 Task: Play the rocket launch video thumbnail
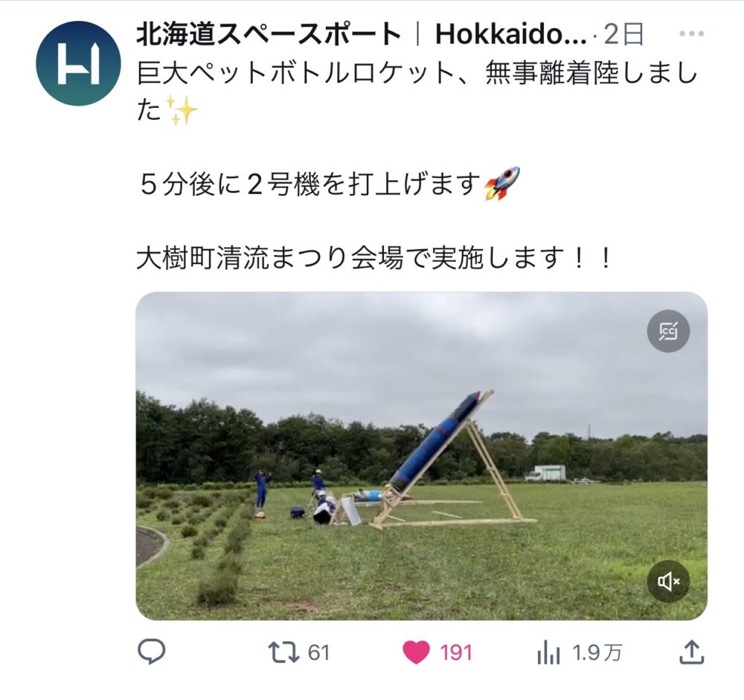tap(422, 456)
